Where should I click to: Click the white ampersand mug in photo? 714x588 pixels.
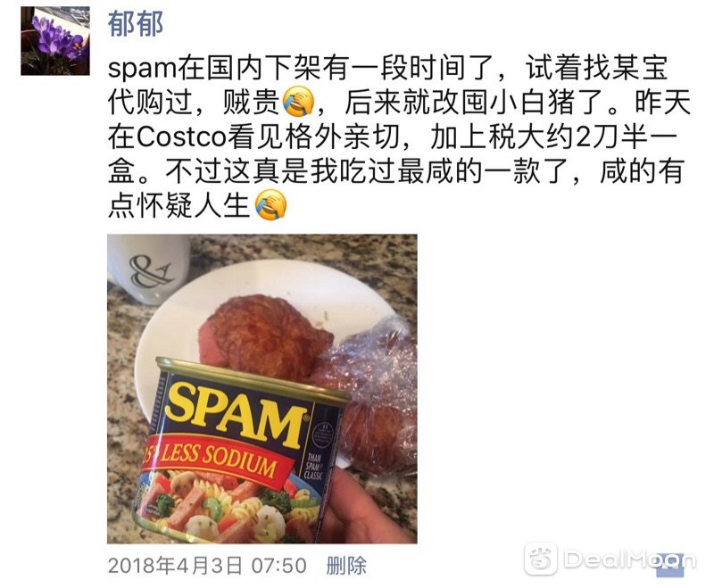145,269
